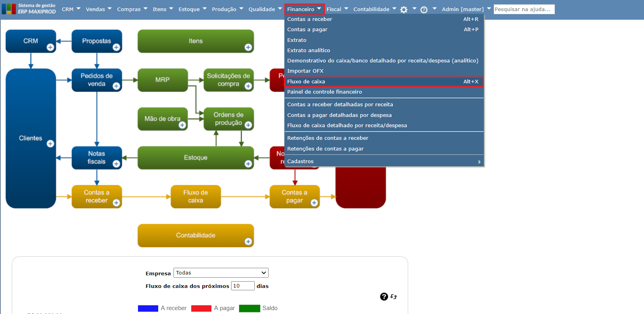Click the plus icon on Contabilidade box

tap(248, 242)
